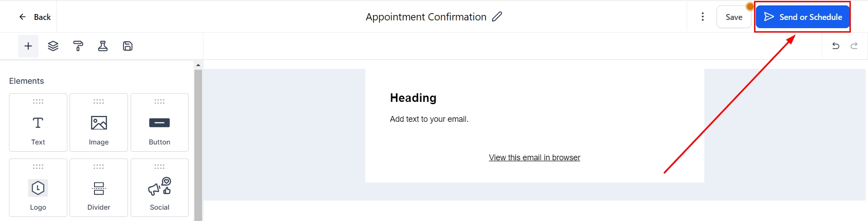Viewport: 868px width, 221px height.
Task: Open the layers panel icon
Action: [53, 46]
